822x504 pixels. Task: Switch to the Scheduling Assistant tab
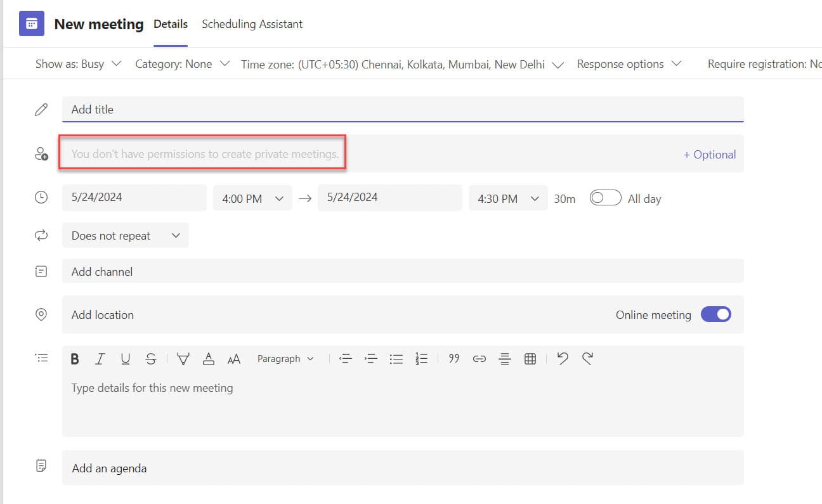[252, 24]
